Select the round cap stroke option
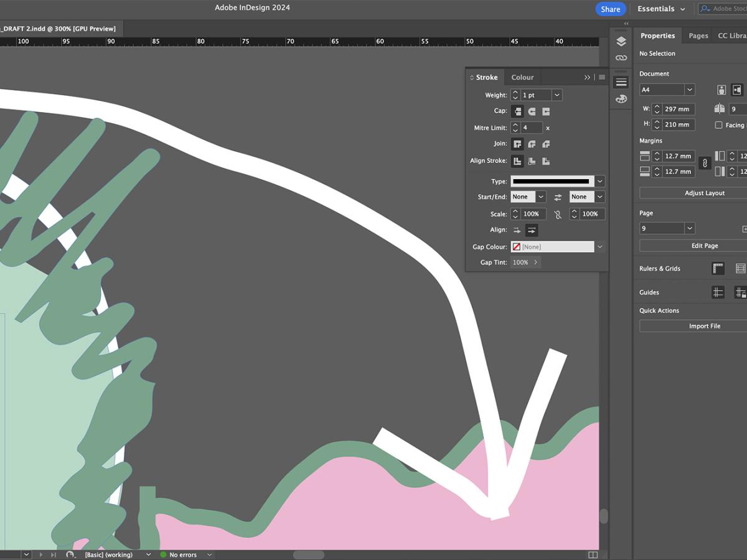 tap(532, 111)
